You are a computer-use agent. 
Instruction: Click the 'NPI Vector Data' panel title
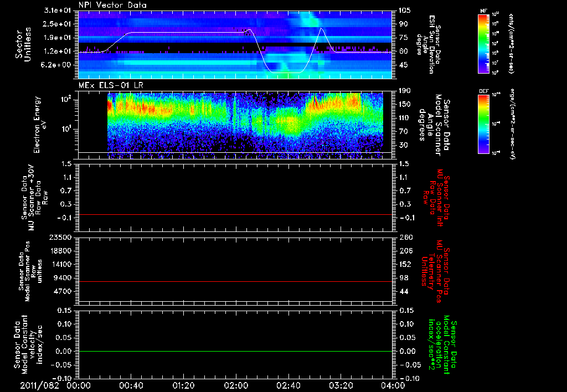point(112,5)
